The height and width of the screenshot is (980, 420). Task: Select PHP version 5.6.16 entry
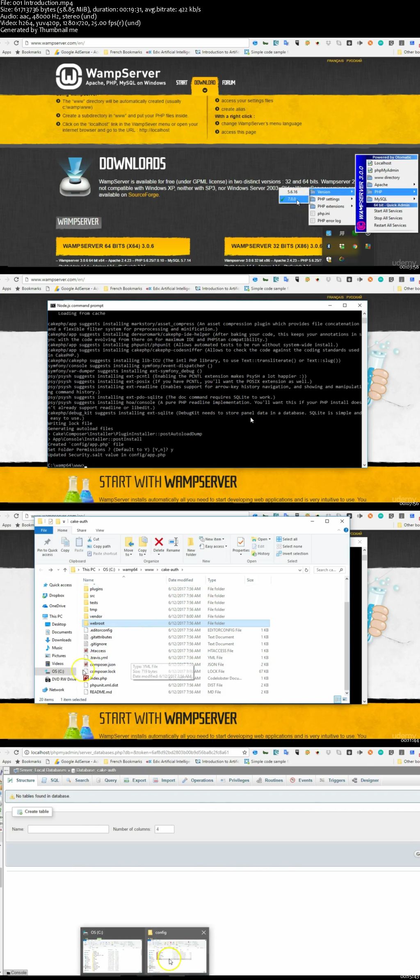294,192
